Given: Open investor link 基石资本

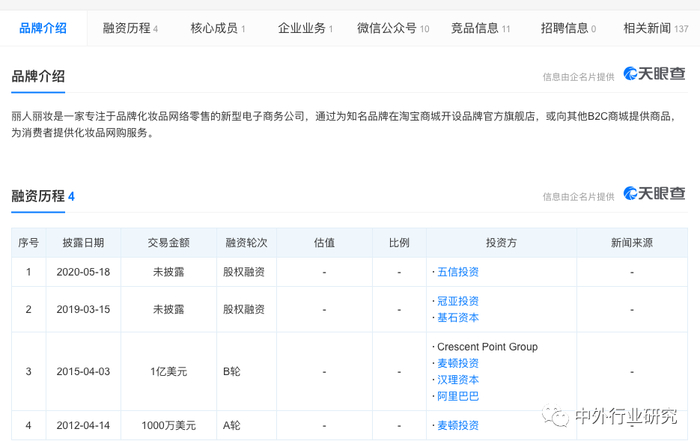Looking at the screenshot, I should [458, 317].
